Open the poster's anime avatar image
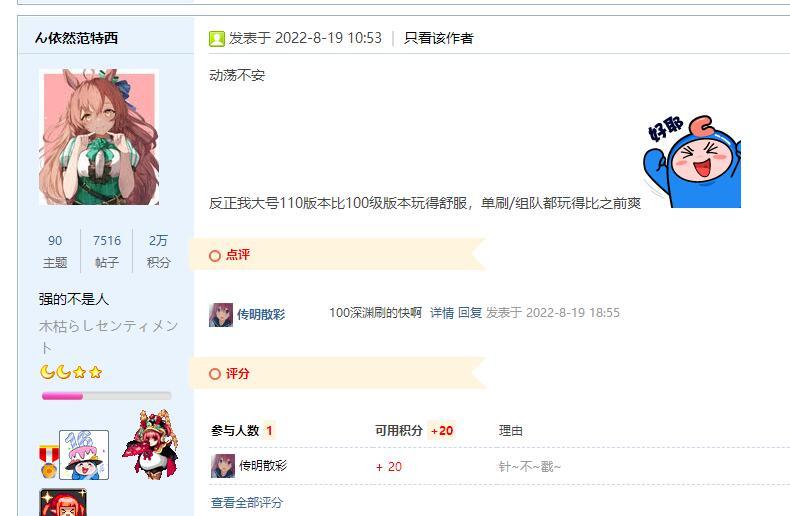 pyautogui.click(x=99, y=137)
